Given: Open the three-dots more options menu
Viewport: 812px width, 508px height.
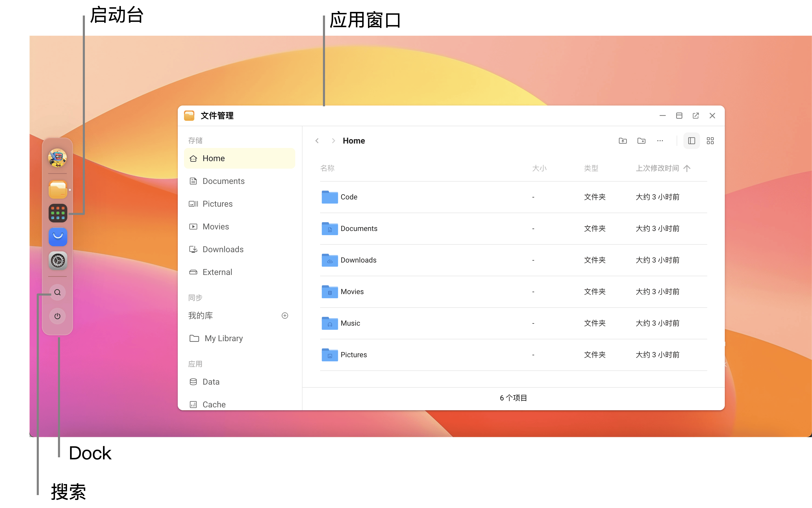Looking at the screenshot, I should click(660, 141).
